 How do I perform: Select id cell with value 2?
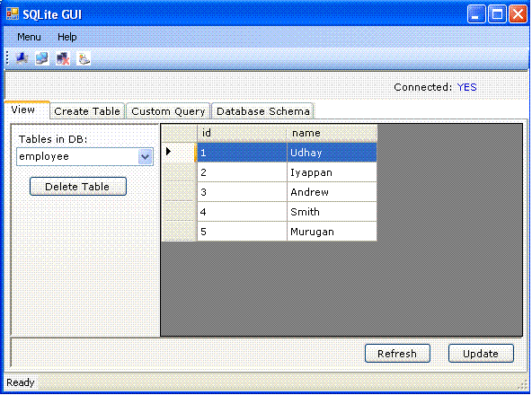click(x=242, y=172)
